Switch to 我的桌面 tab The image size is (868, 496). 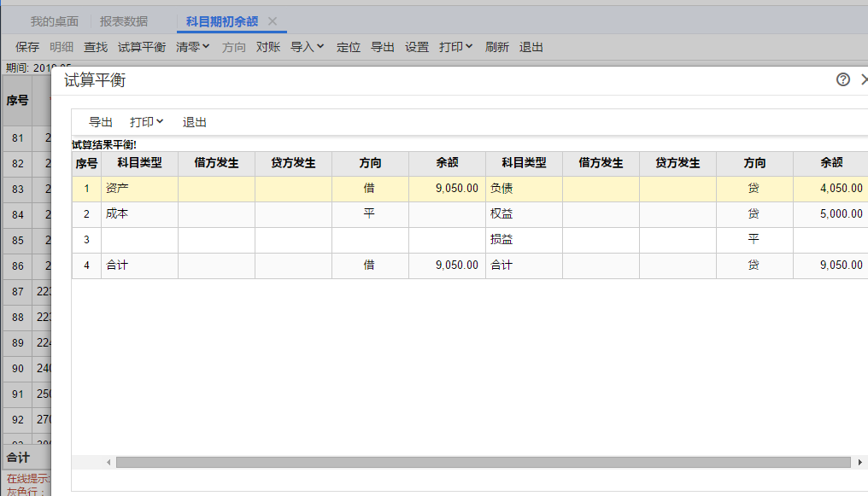point(55,21)
